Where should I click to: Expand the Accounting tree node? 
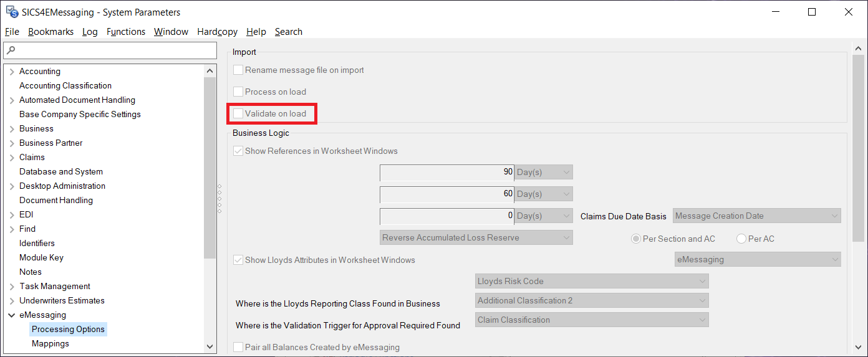click(x=11, y=72)
